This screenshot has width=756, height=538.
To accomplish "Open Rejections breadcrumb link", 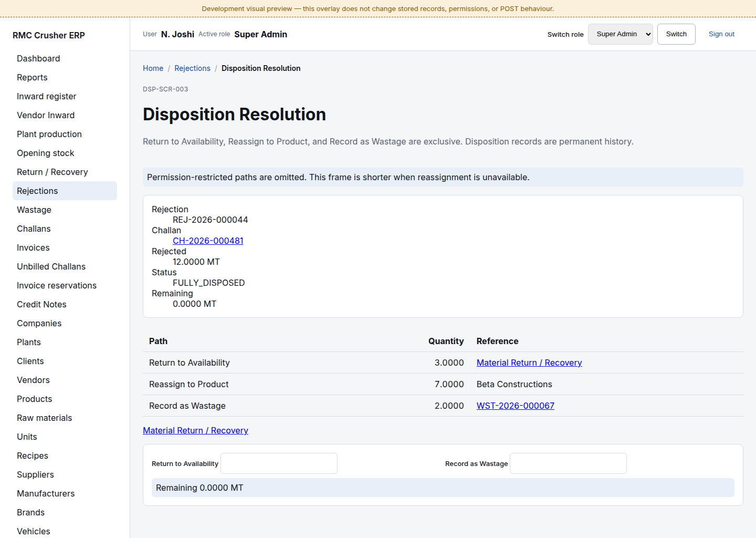I will click(192, 68).
